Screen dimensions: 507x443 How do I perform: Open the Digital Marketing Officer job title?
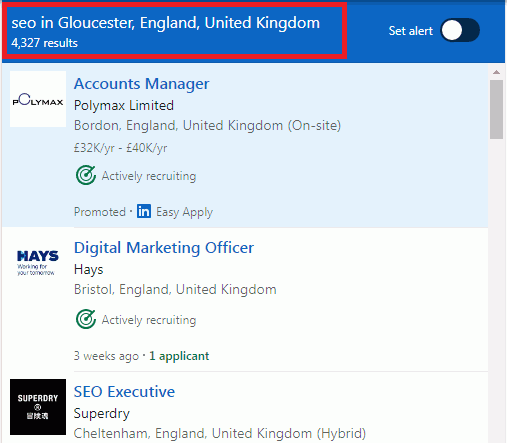[164, 248]
